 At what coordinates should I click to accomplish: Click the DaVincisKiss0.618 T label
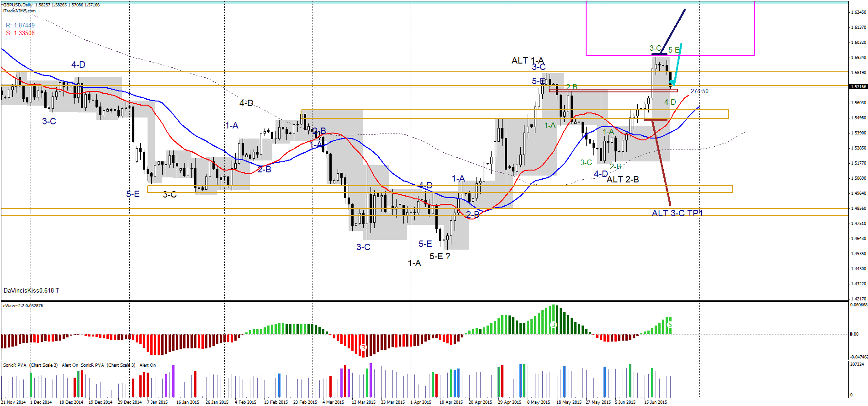pos(31,290)
